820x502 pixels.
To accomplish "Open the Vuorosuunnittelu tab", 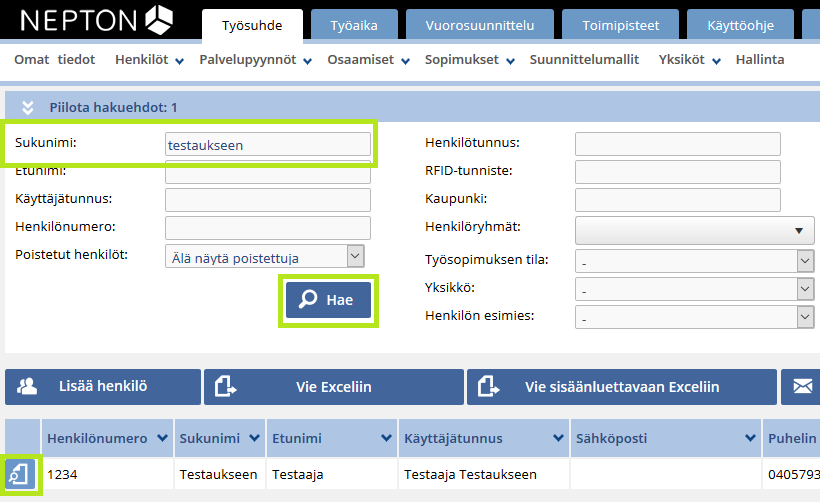I will pos(480,25).
